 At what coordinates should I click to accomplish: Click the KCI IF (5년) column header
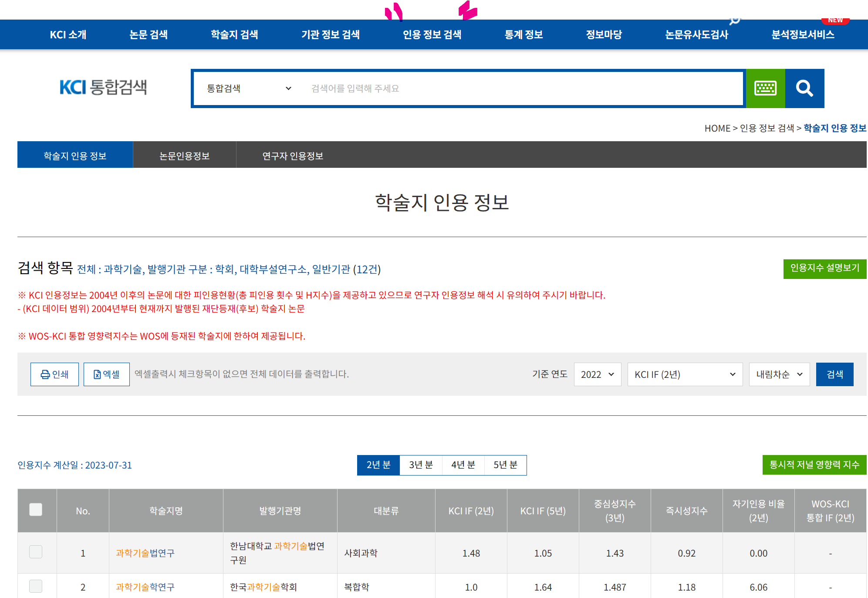(x=543, y=511)
